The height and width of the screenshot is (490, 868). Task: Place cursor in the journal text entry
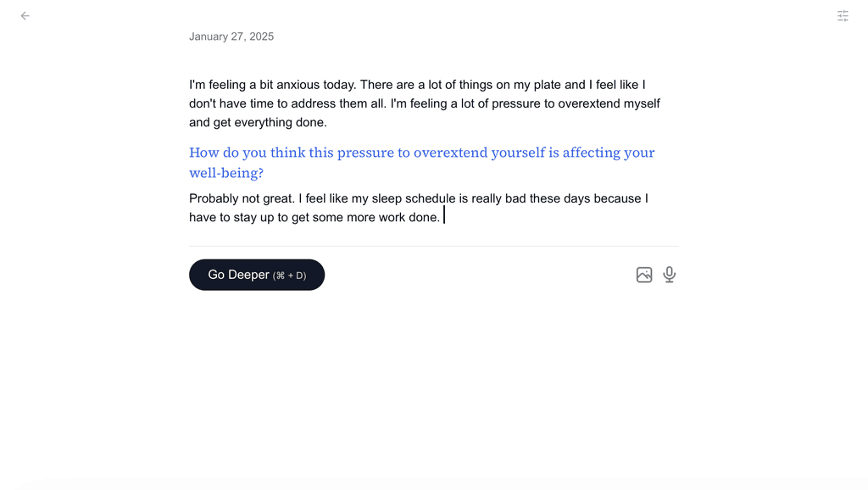419,208
